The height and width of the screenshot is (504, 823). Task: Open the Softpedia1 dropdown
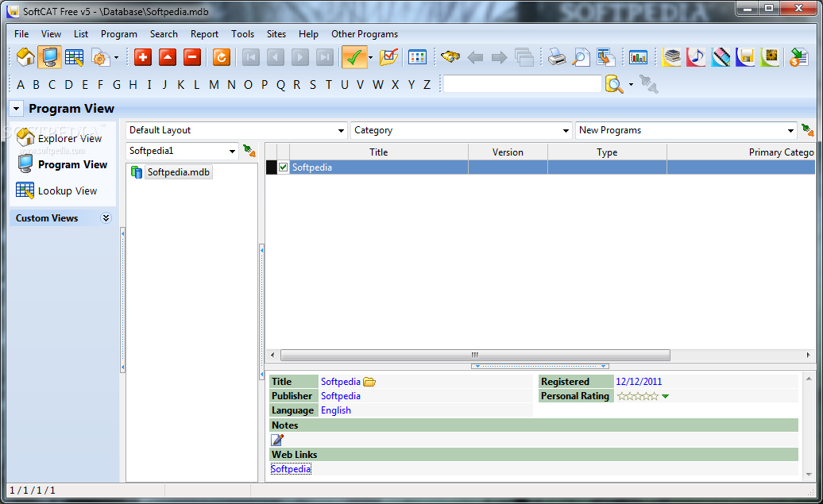click(x=182, y=151)
